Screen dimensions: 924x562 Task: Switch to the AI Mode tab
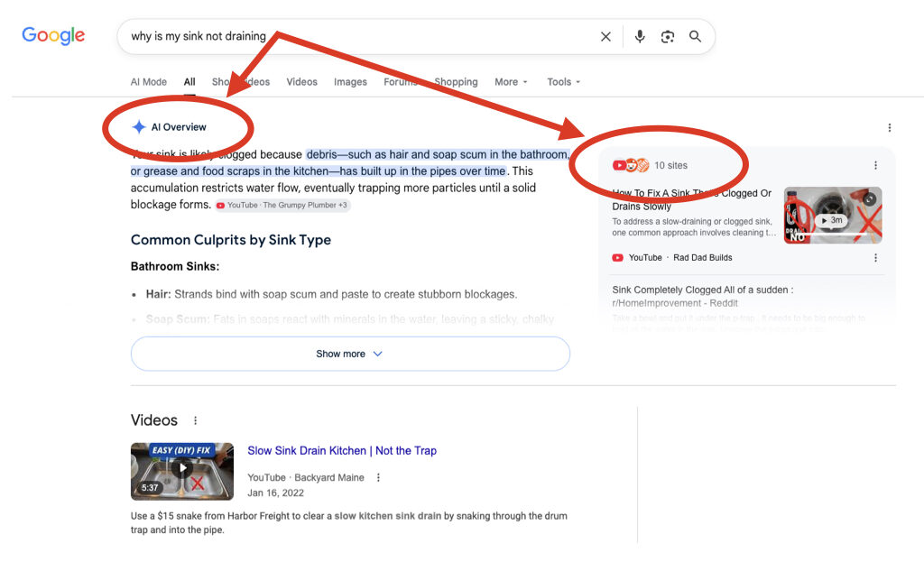[x=149, y=82]
